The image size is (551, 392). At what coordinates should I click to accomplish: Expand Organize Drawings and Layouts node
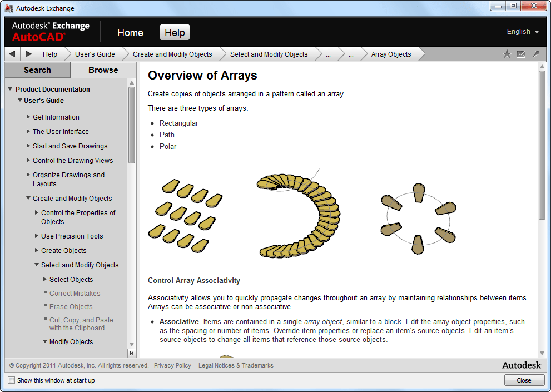[x=28, y=175]
